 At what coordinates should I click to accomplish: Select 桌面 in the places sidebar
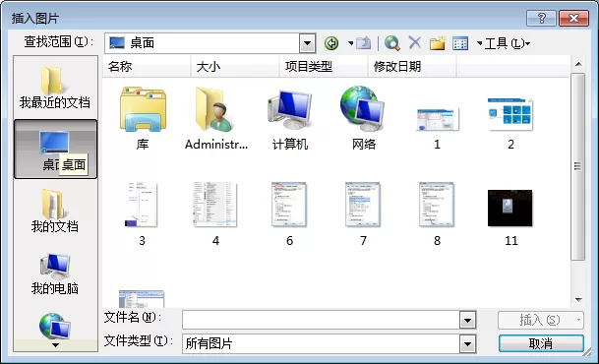pos(55,149)
